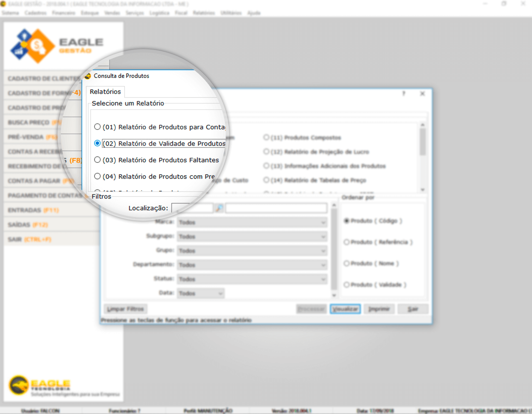Image resolution: width=532 pixels, height=414 pixels.
Task: Select (13) Informações Adicionais dos Produtos
Action: (x=325, y=166)
